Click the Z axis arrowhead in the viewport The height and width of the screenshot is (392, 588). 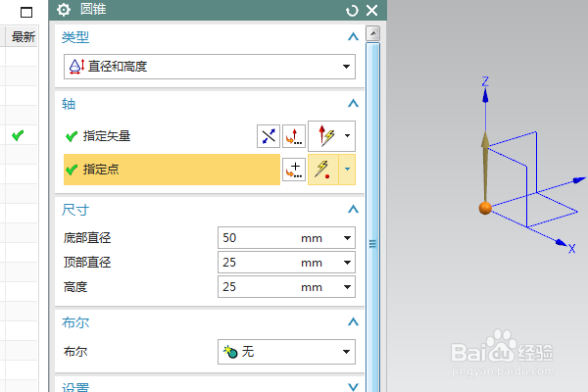(485, 96)
